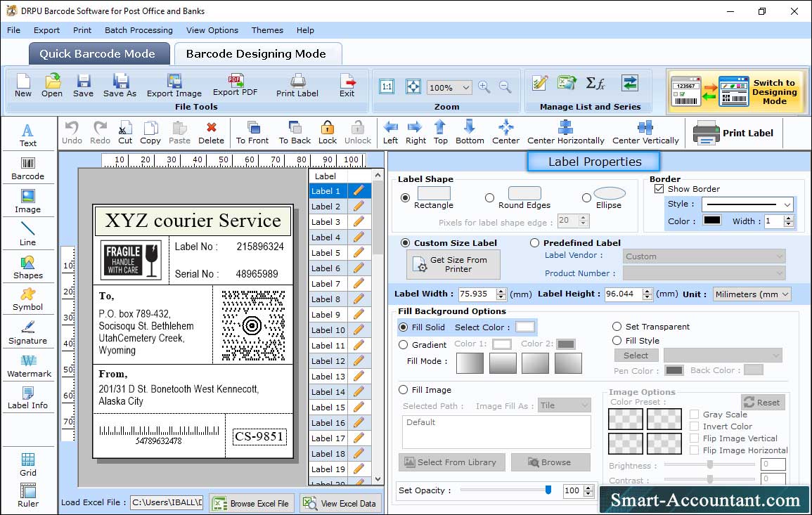
Task: Click Get Size From Printer button
Action: click(453, 264)
